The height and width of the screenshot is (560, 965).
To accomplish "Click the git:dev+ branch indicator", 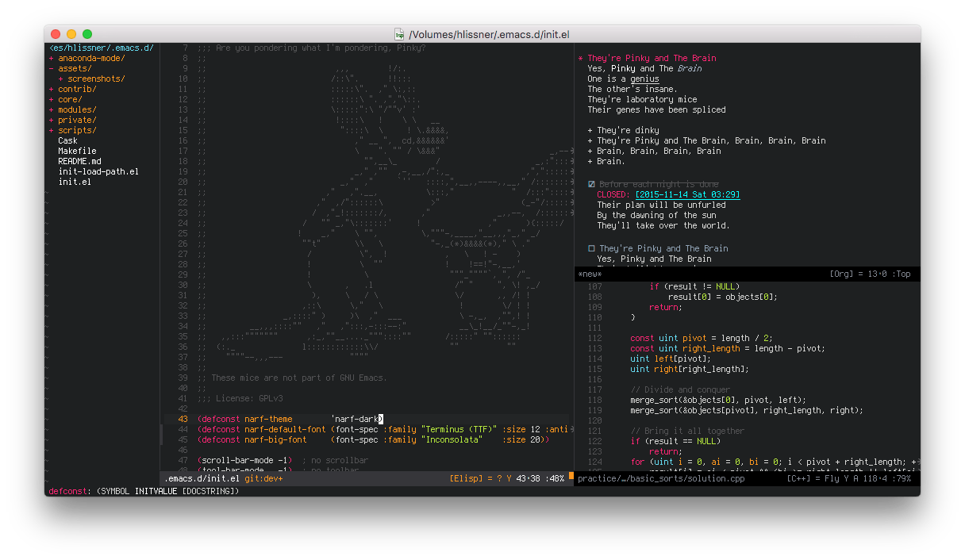I will click(x=263, y=478).
